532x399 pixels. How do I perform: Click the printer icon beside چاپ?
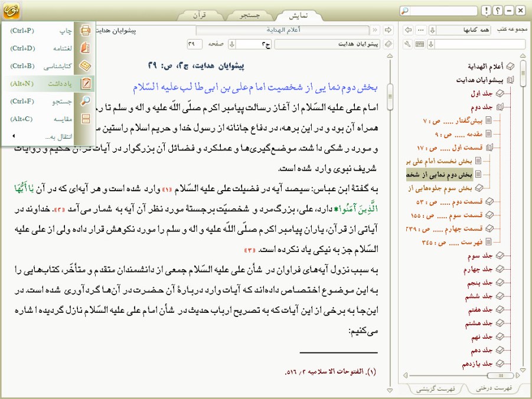pos(85,31)
